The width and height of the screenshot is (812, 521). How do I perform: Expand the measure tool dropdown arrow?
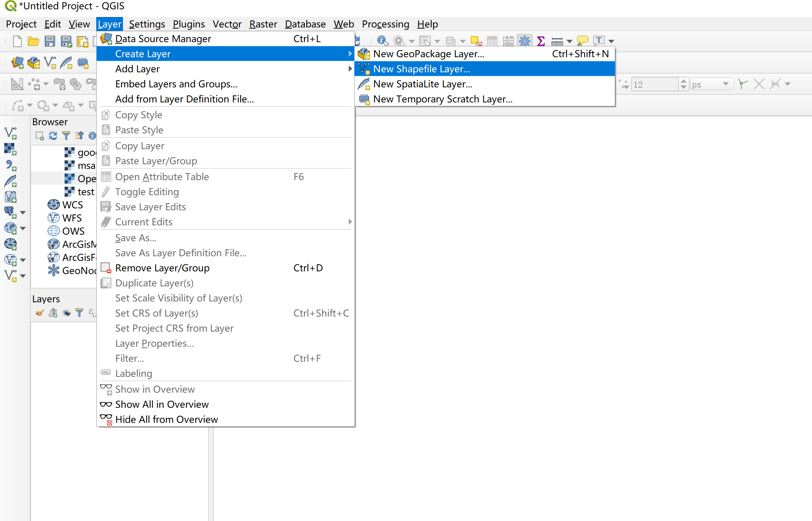[570, 41]
